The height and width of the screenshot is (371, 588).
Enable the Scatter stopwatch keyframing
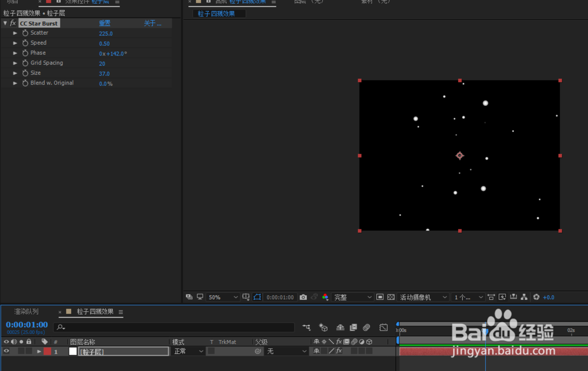pyautogui.click(x=25, y=33)
